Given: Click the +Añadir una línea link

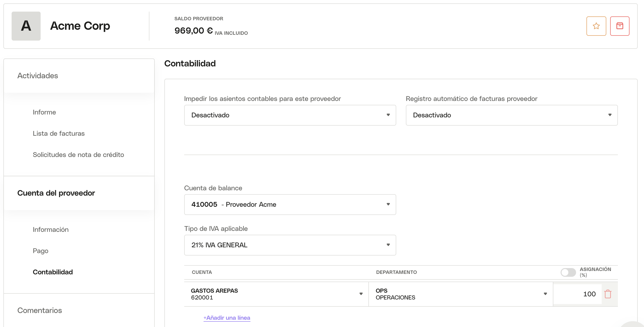Looking at the screenshot, I should [x=227, y=318].
